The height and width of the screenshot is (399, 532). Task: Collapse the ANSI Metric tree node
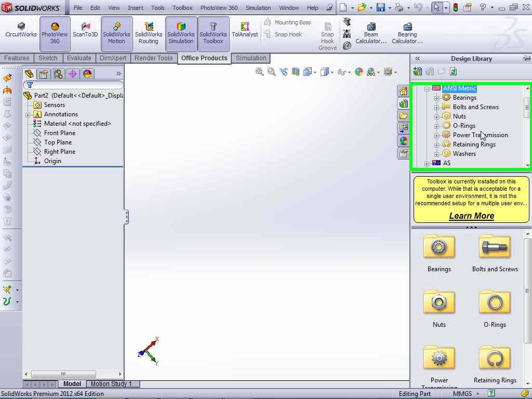[x=427, y=89]
